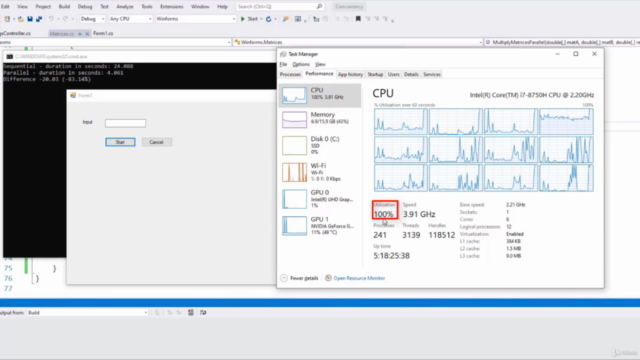
Task: Click the word wrap icon in Output pane
Action: [x=203, y=312]
